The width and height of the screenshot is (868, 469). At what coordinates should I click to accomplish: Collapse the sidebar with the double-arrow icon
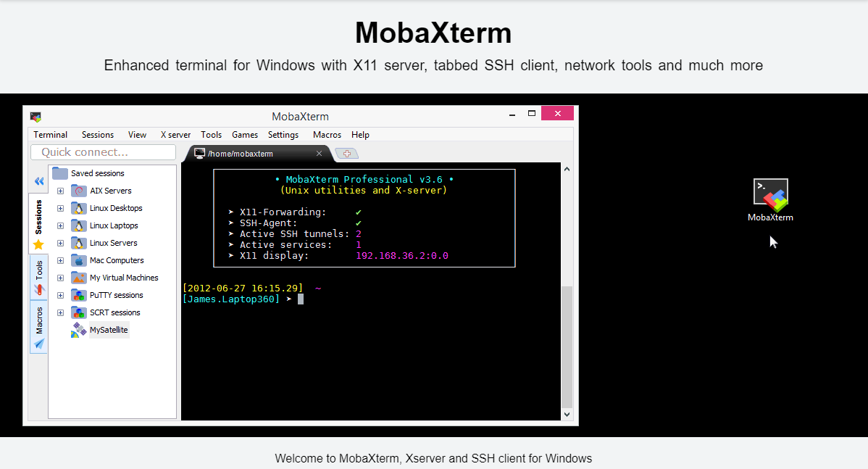[39, 181]
